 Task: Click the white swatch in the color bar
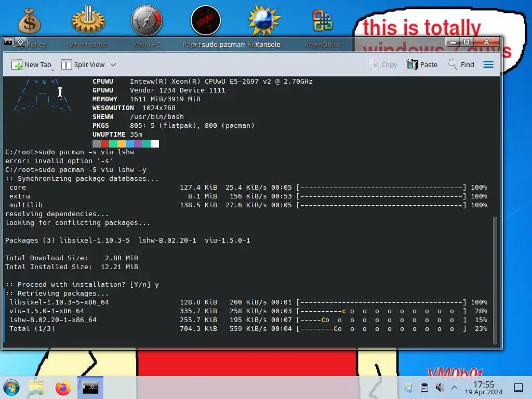pyautogui.click(x=155, y=143)
